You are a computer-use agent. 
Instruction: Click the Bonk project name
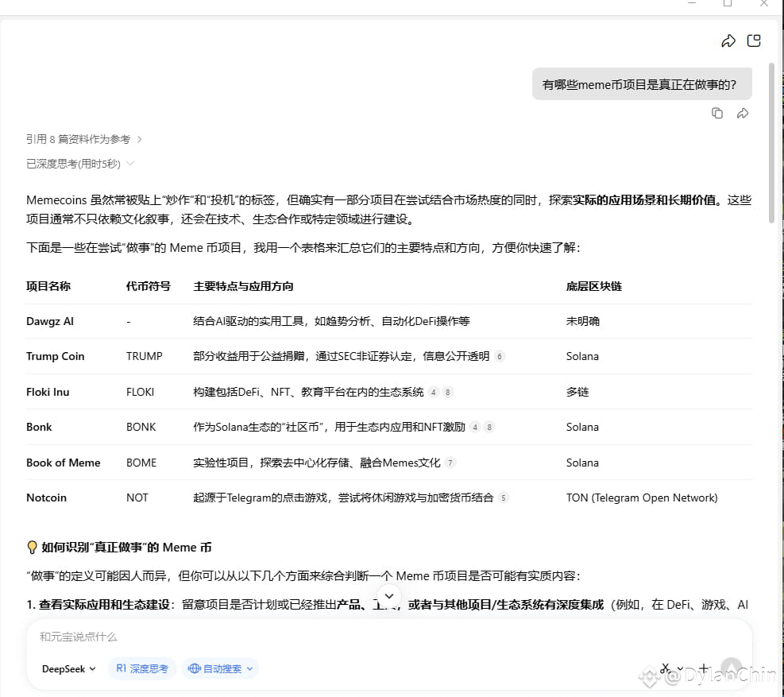pyautogui.click(x=39, y=427)
